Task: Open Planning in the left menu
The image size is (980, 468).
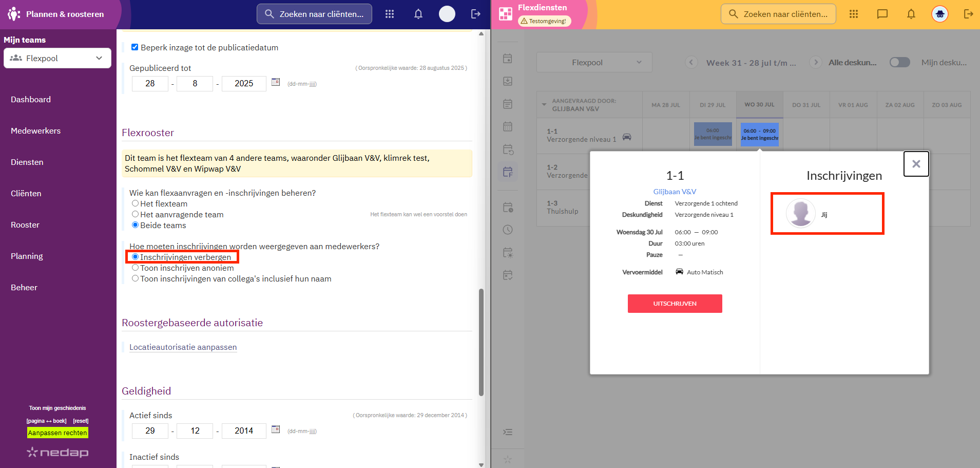Action: (x=27, y=256)
